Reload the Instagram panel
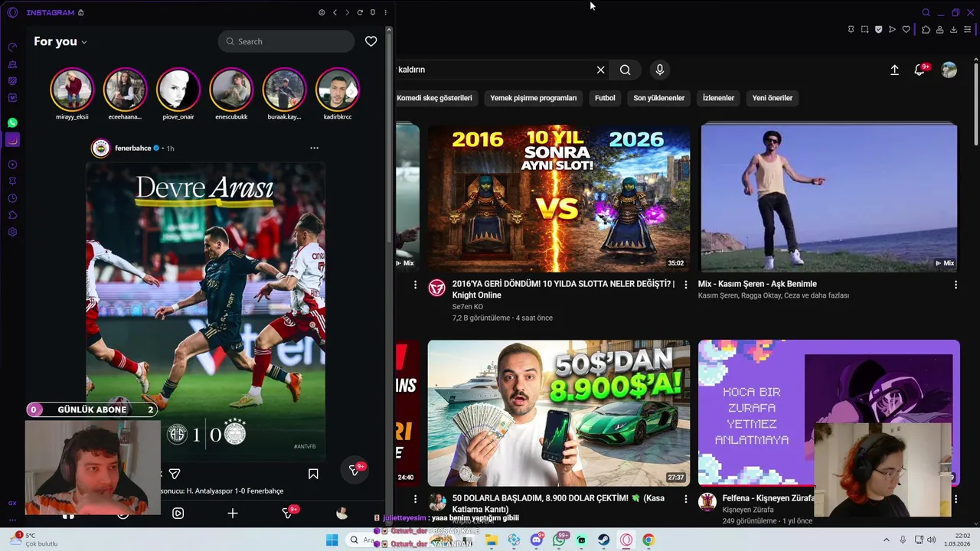 click(360, 12)
